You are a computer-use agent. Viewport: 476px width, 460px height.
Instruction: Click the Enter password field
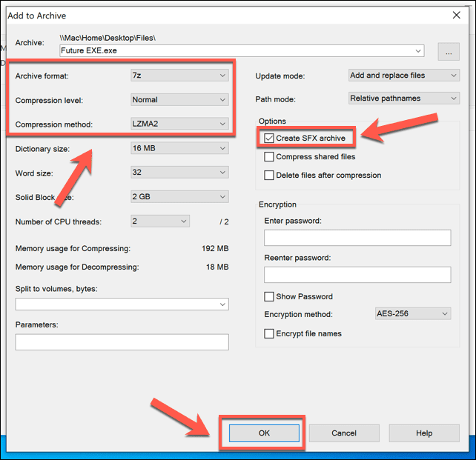357,238
